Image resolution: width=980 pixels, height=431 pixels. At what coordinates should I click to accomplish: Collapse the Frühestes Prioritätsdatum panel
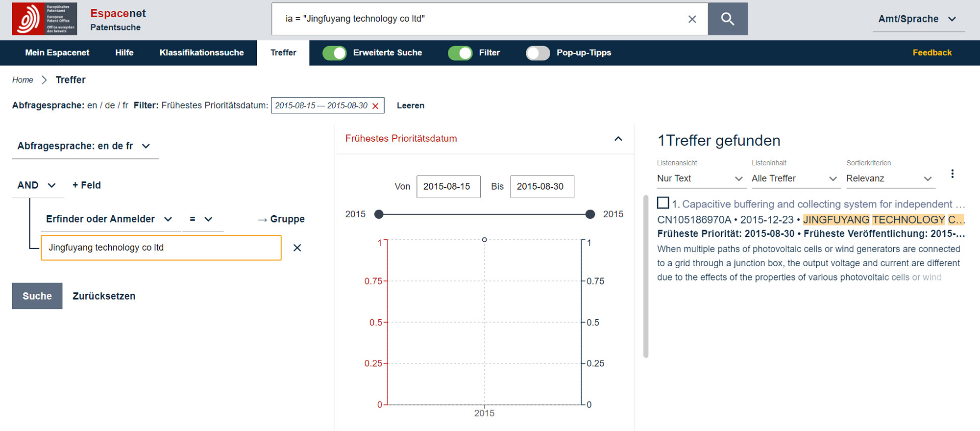(618, 139)
